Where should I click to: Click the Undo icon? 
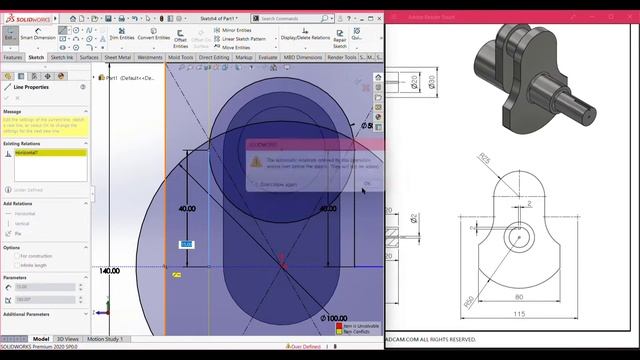[134, 19]
